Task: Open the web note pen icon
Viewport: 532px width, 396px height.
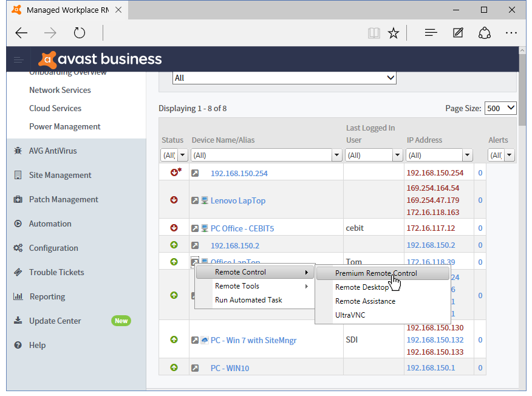Action: pyautogui.click(x=458, y=33)
